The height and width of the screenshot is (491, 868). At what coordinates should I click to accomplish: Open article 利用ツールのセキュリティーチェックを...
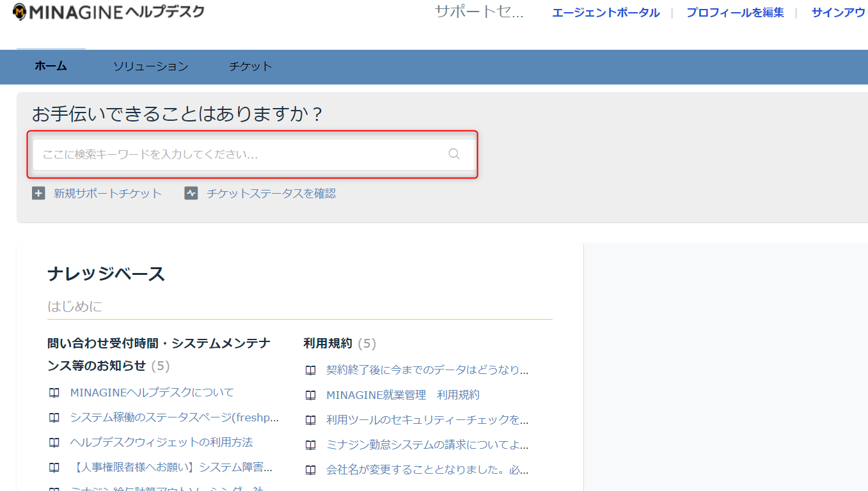coord(427,420)
